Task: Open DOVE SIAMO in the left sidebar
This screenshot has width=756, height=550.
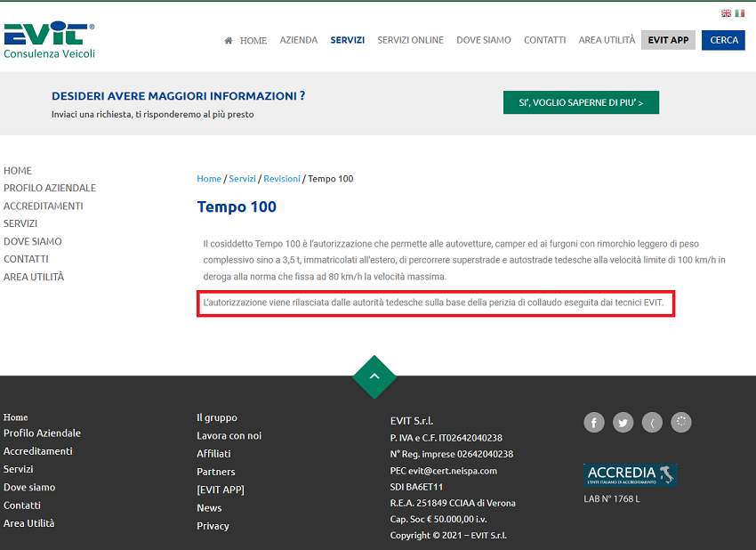Action: point(33,241)
